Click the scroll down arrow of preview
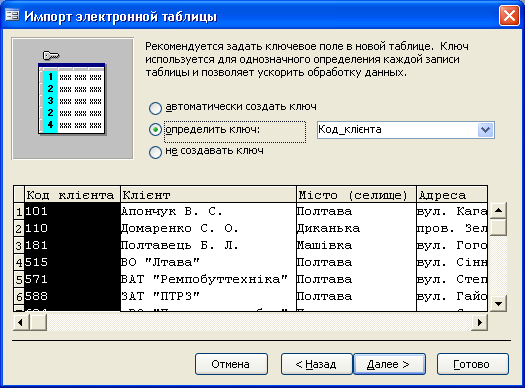Image resolution: width=525 pixels, height=388 pixels. coord(498,304)
